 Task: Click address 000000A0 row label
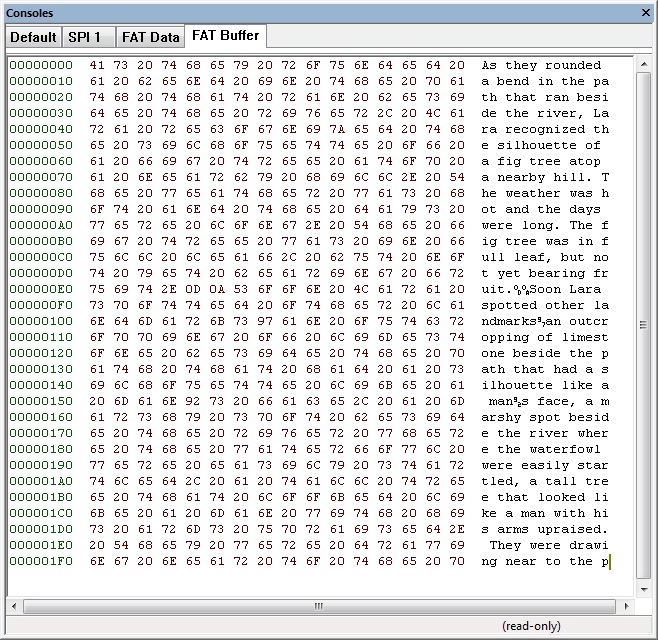(x=41, y=225)
